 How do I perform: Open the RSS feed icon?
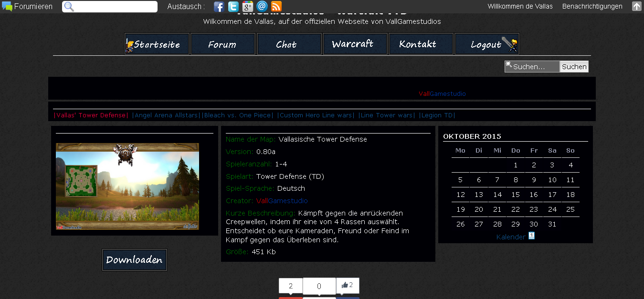click(x=276, y=7)
